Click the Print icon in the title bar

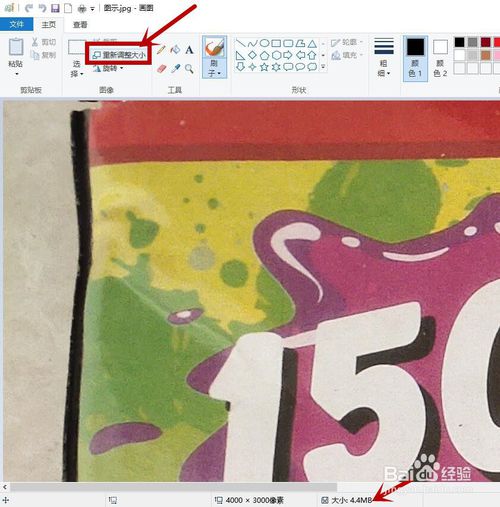[x=82, y=8]
